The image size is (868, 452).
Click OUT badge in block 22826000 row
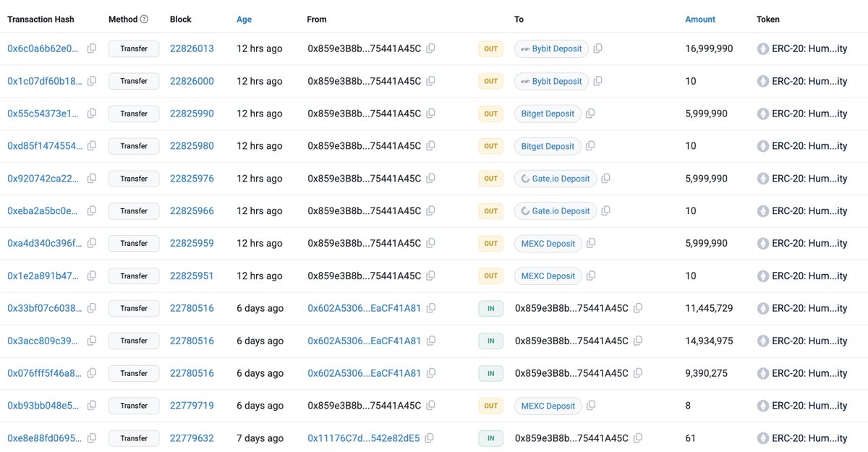pyautogui.click(x=491, y=82)
